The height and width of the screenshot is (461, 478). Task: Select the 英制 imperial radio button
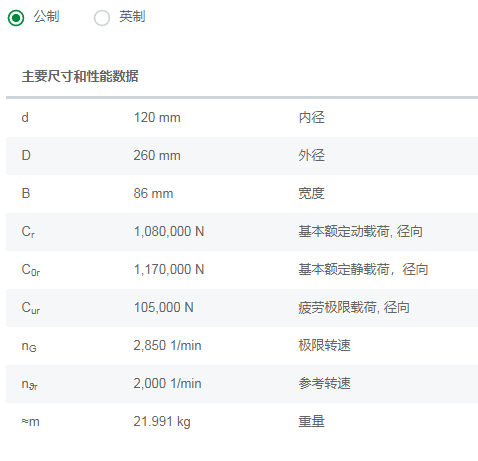coord(102,18)
